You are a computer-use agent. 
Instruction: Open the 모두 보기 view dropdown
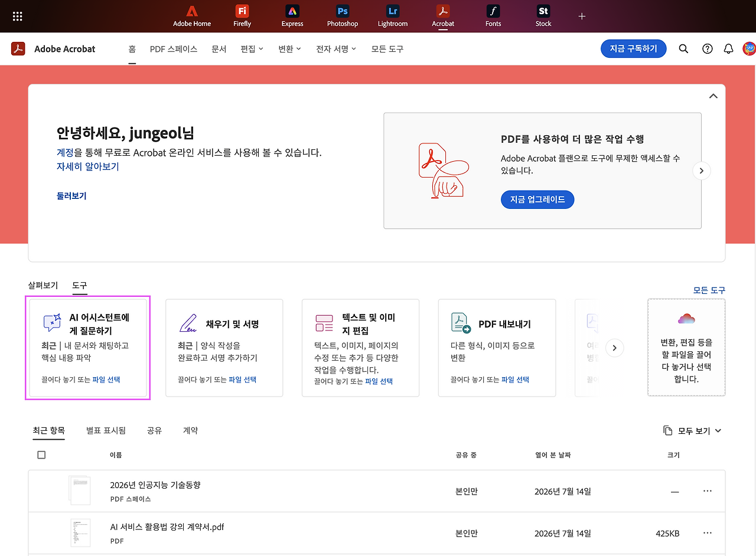coord(692,431)
